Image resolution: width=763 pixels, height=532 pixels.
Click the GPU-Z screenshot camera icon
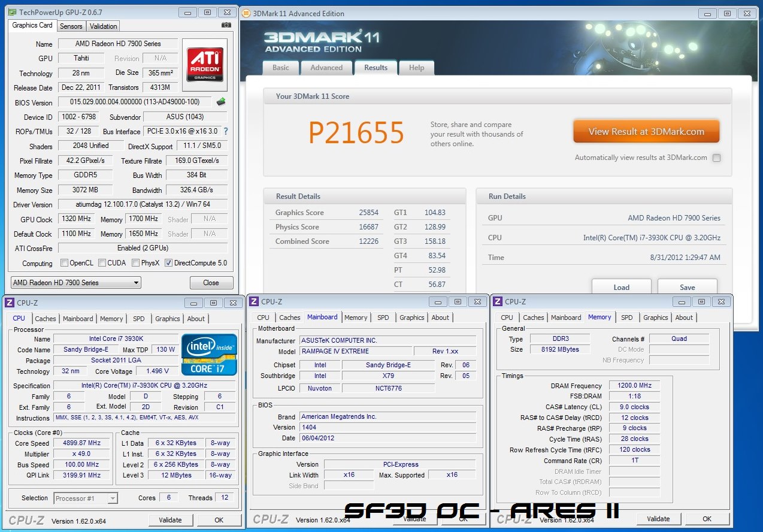pyautogui.click(x=226, y=25)
